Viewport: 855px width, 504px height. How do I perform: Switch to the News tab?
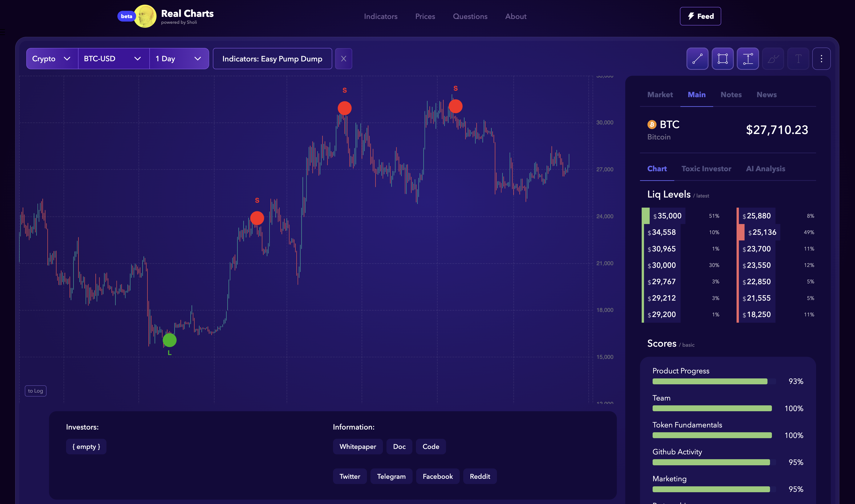[766, 95]
